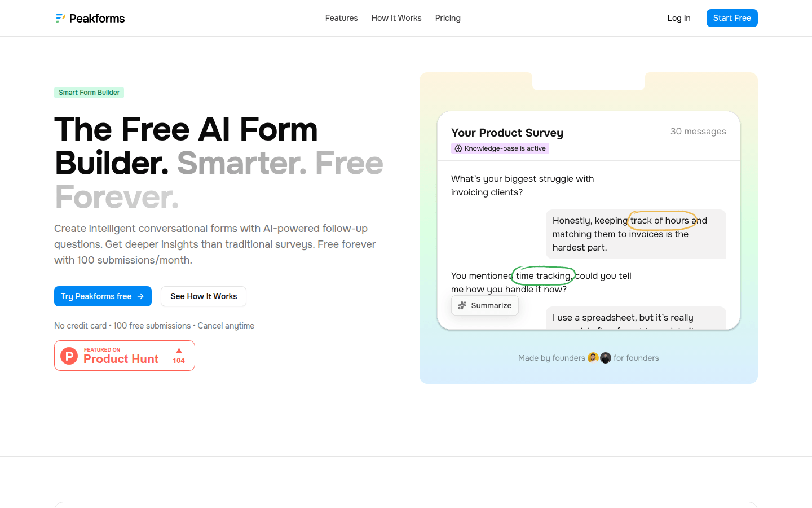Click the first founder avatar
Image resolution: width=812 pixels, height=508 pixels.
593,358
